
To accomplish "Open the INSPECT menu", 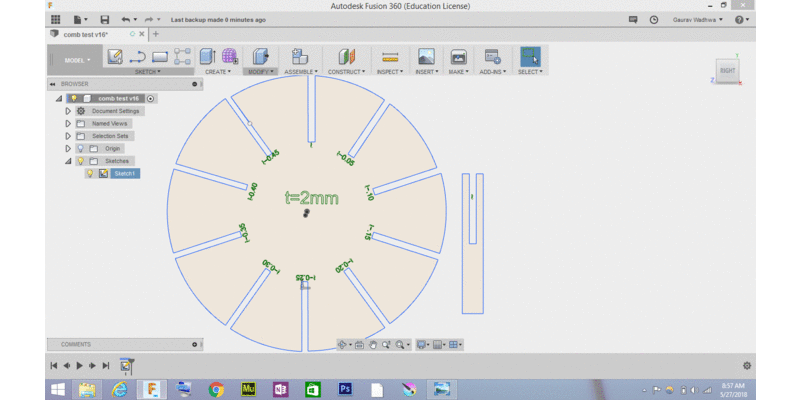I will 390,72.
